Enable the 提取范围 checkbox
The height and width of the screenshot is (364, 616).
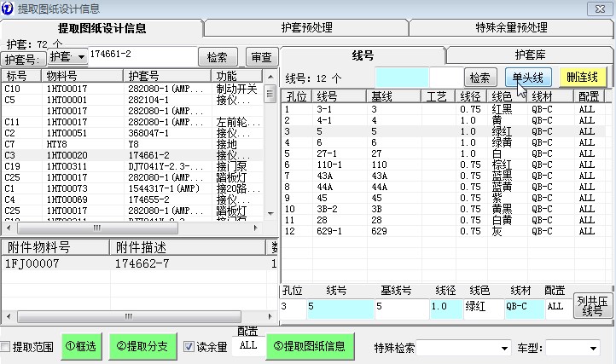(x=7, y=347)
